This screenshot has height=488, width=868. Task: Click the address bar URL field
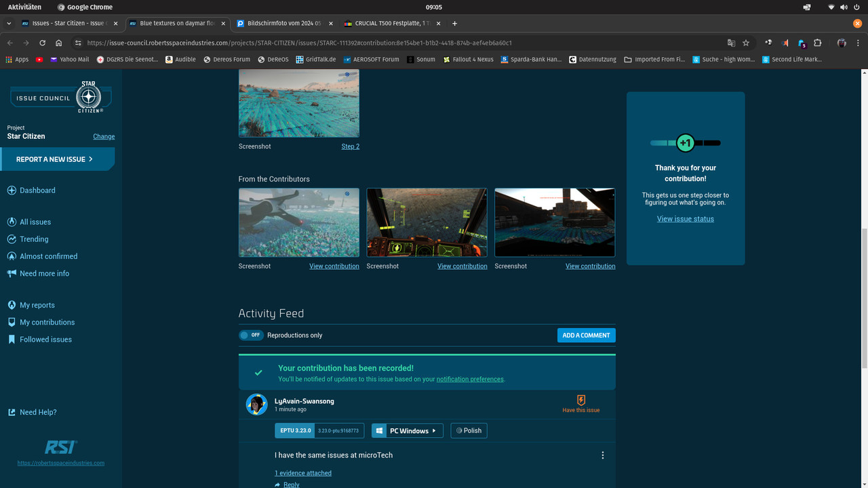[400, 43]
